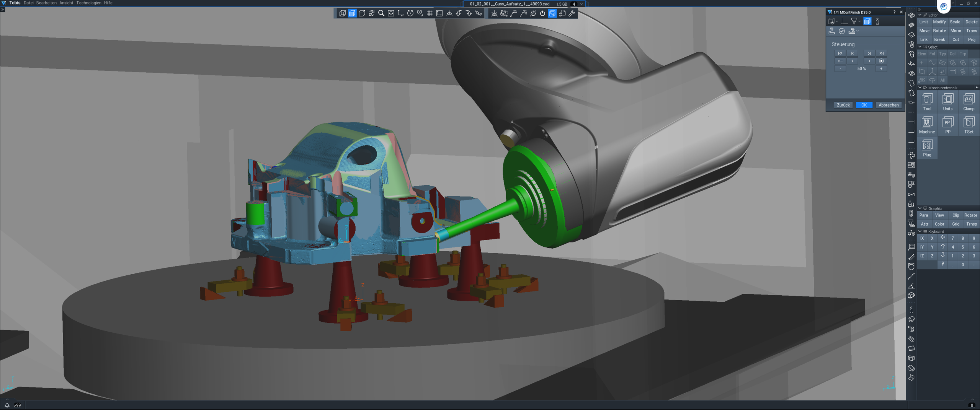The image size is (980, 410).
Task: Open the Machine library icon
Action: pos(927,125)
